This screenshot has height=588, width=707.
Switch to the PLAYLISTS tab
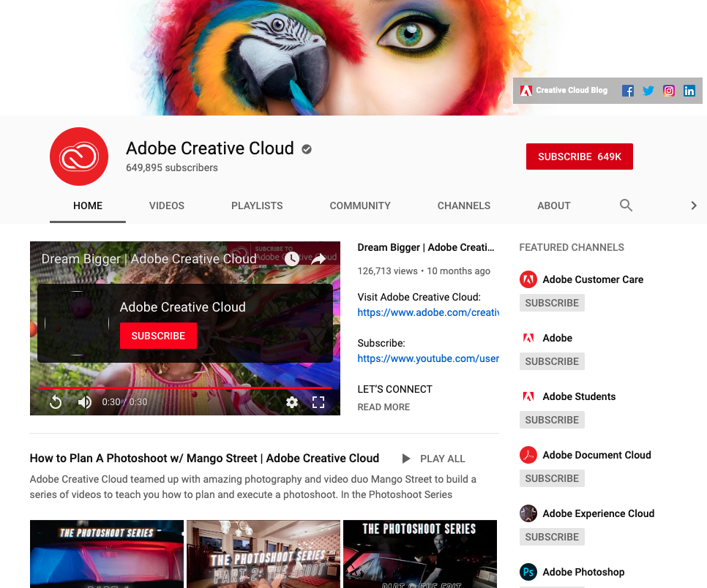[256, 206]
